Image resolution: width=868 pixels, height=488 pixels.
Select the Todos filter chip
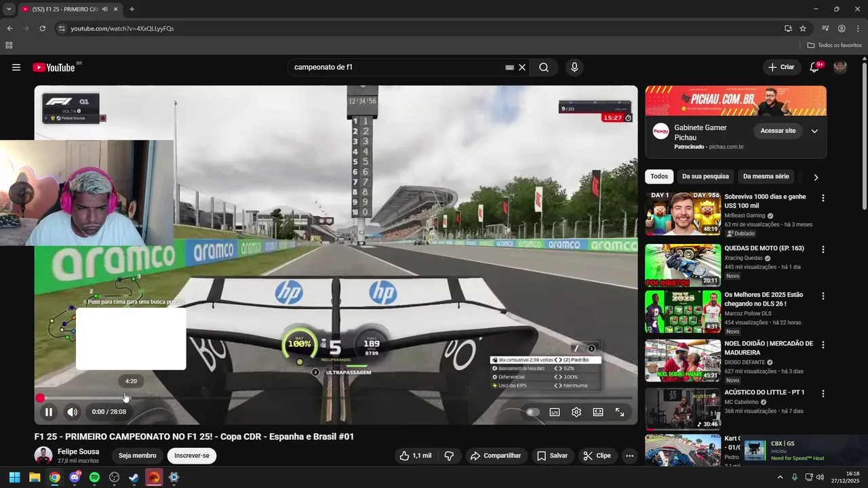(x=659, y=176)
